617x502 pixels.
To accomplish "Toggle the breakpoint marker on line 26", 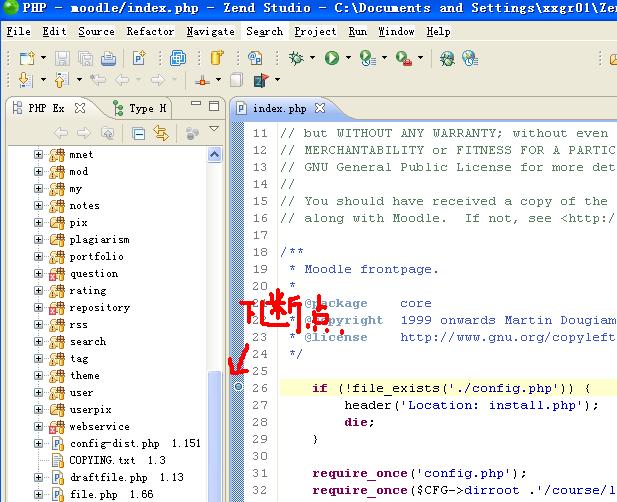I will coord(238,387).
